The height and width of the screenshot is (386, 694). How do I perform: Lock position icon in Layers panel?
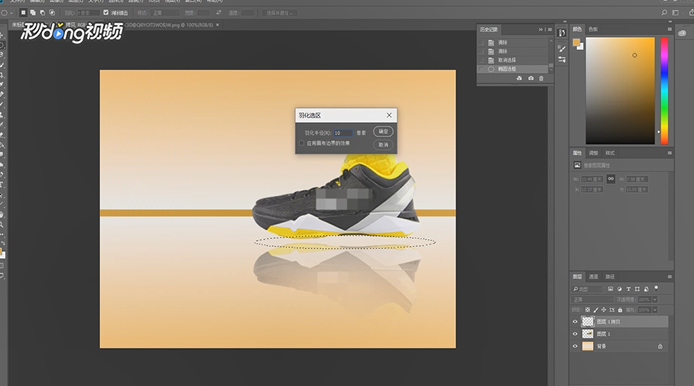(x=604, y=310)
